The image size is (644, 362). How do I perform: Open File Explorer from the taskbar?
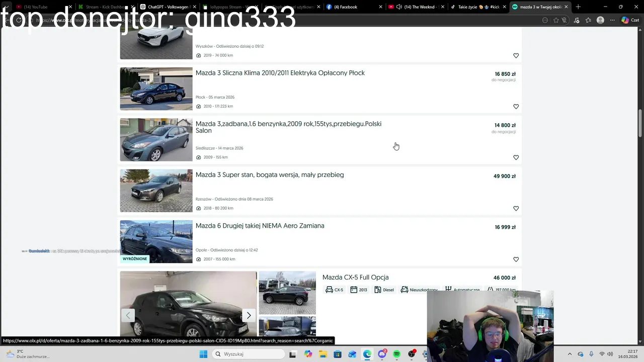coord(323,354)
